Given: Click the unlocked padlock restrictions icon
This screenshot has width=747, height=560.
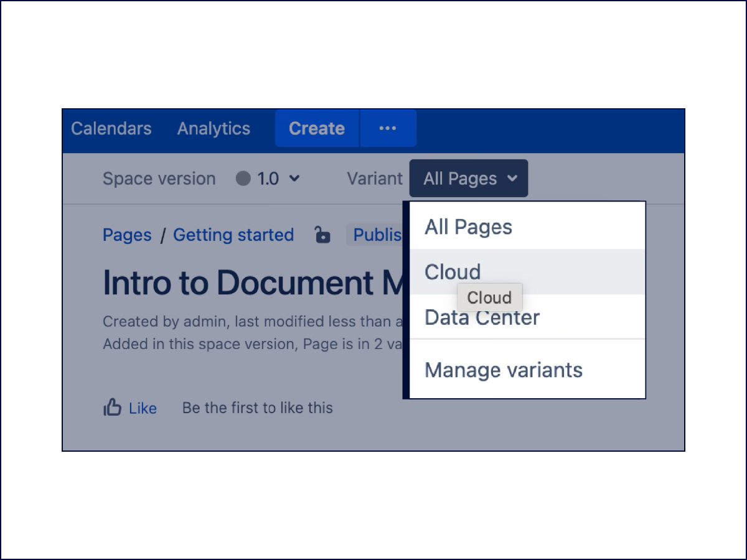Looking at the screenshot, I should (x=322, y=235).
